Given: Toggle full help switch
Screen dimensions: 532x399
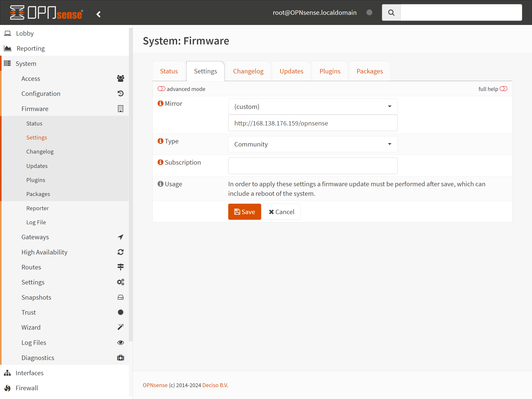Looking at the screenshot, I should click(503, 89).
